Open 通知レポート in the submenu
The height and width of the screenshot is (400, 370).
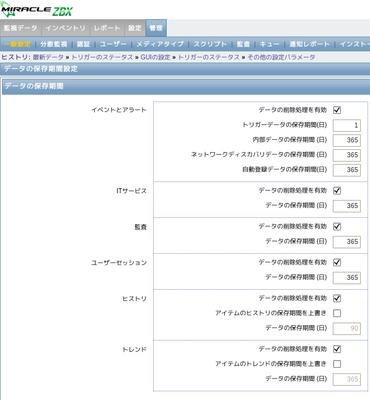[x=310, y=44]
